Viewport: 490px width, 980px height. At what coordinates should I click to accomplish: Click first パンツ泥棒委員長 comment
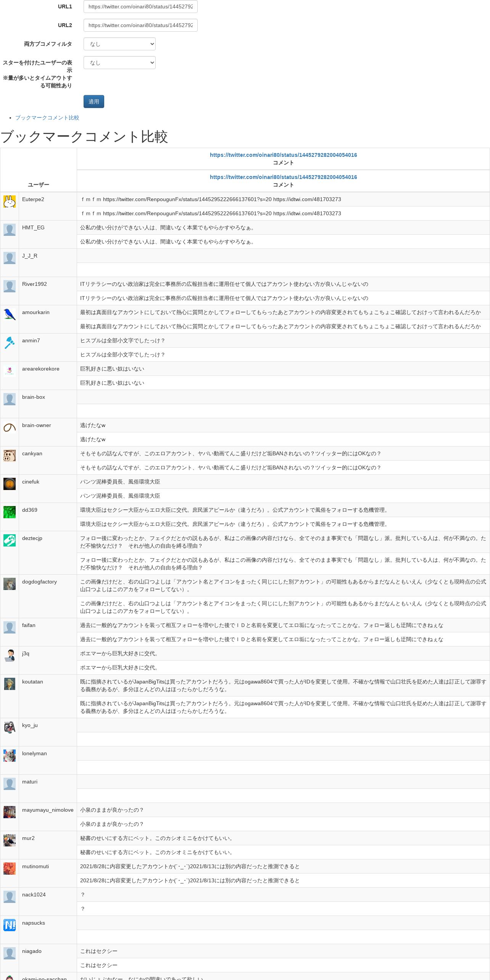pos(120,482)
